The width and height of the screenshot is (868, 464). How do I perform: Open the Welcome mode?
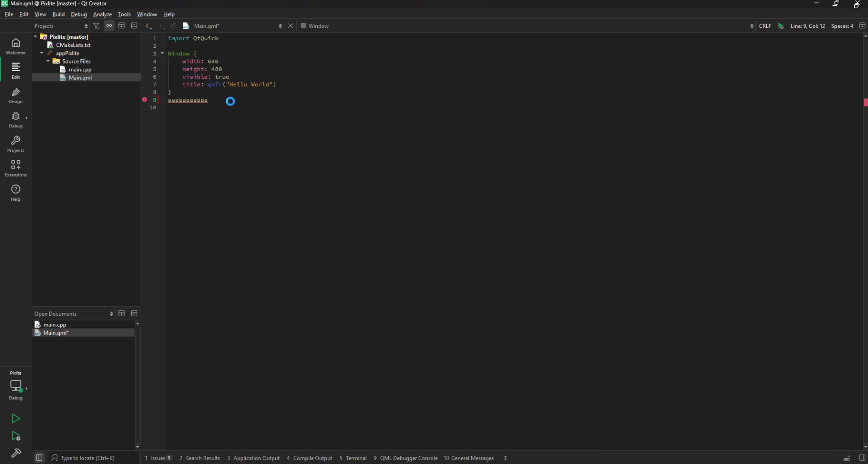(x=16, y=46)
